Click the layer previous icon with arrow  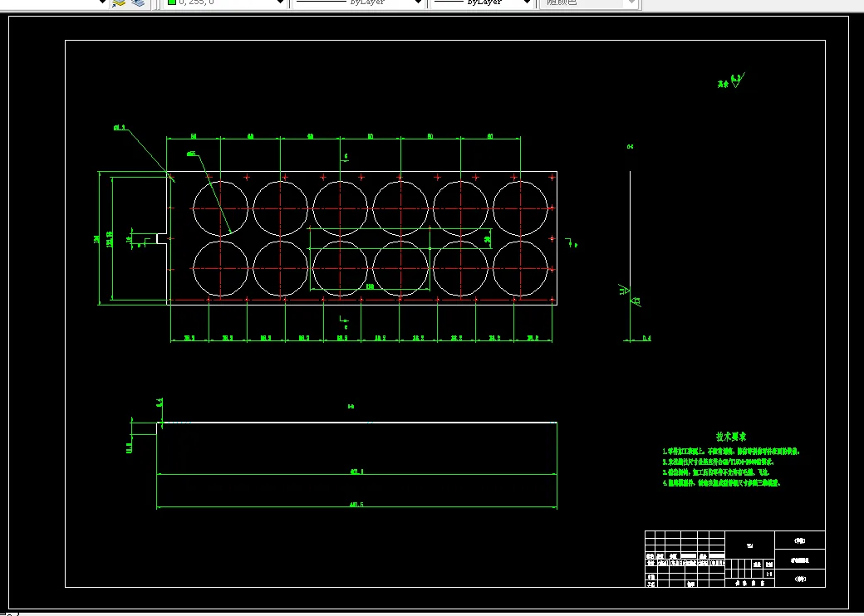pos(119,2)
